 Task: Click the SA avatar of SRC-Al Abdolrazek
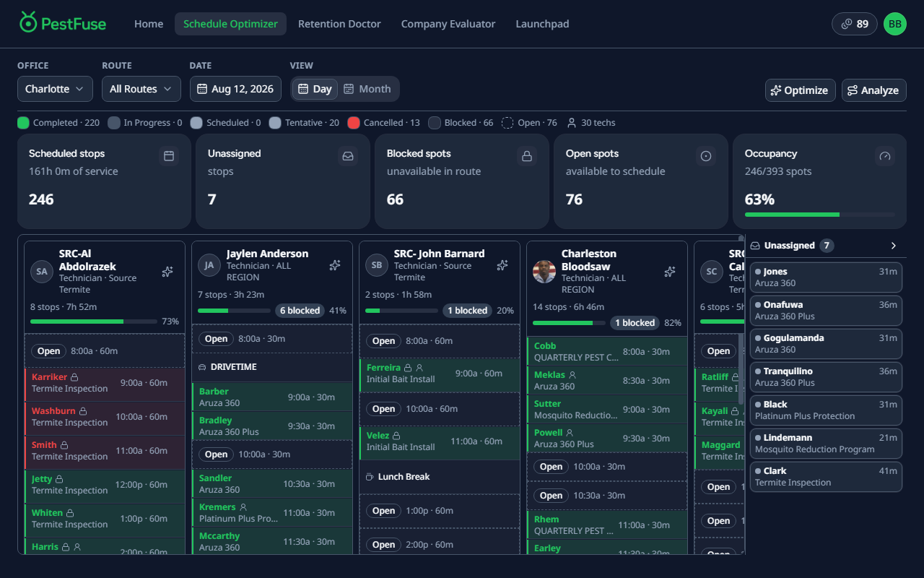click(x=42, y=272)
